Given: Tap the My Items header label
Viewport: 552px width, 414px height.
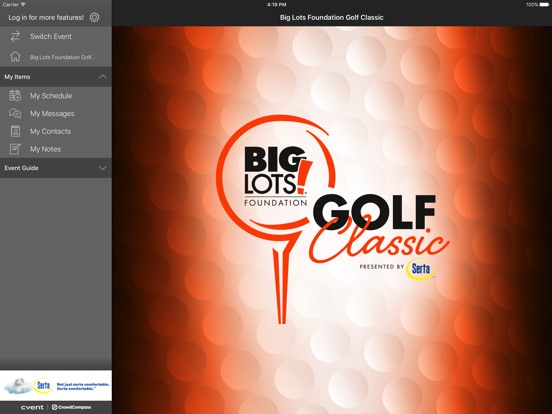Looking at the screenshot, I should (17, 77).
